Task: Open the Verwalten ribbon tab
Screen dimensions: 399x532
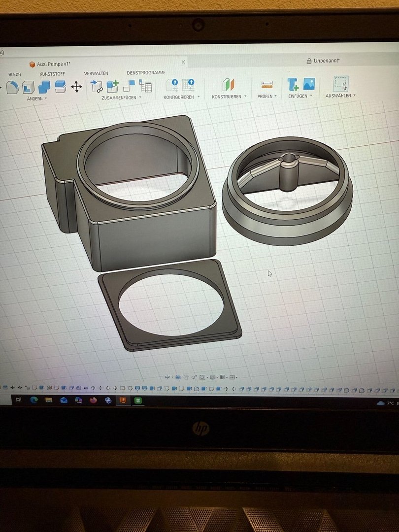Action: pyautogui.click(x=96, y=73)
